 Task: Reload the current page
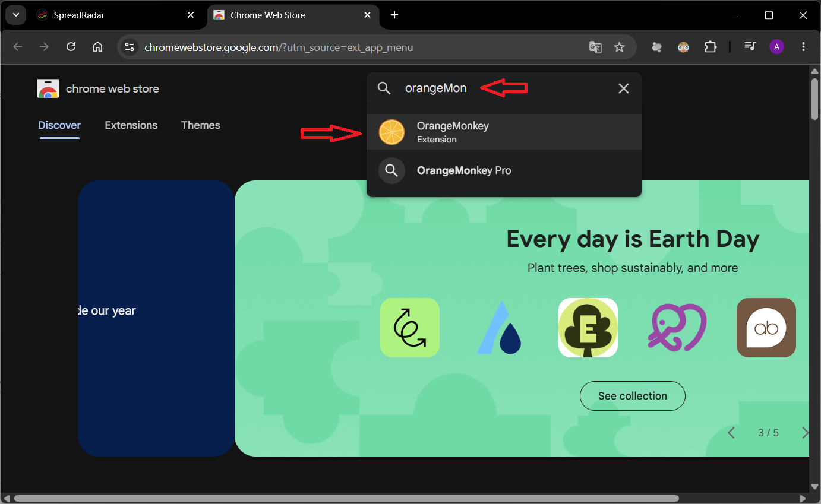(x=71, y=47)
